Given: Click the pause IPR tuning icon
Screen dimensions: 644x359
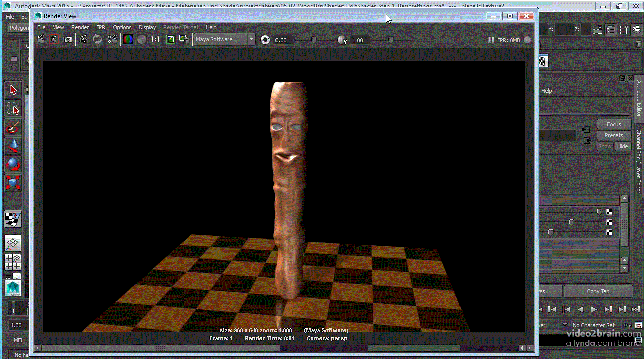Looking at the screenshot, I should tap(491, 40).
